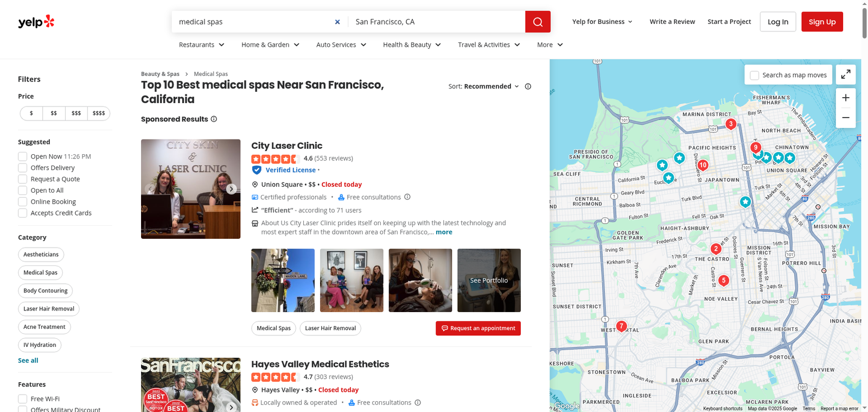Click Request an appointment button
Screen dimensions: 868x412
pyautogui.click(x=478, y=328)
